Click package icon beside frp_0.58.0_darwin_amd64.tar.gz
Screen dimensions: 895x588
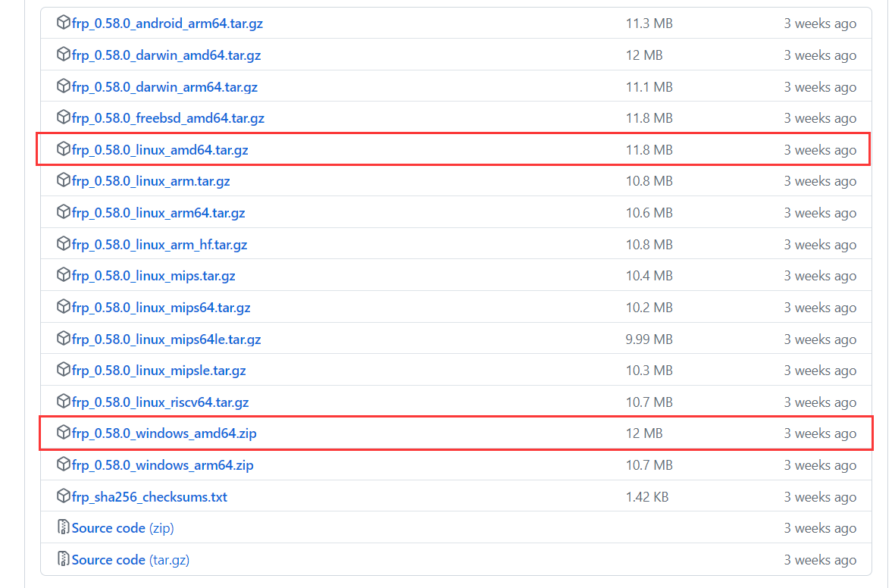coord(64,55)
